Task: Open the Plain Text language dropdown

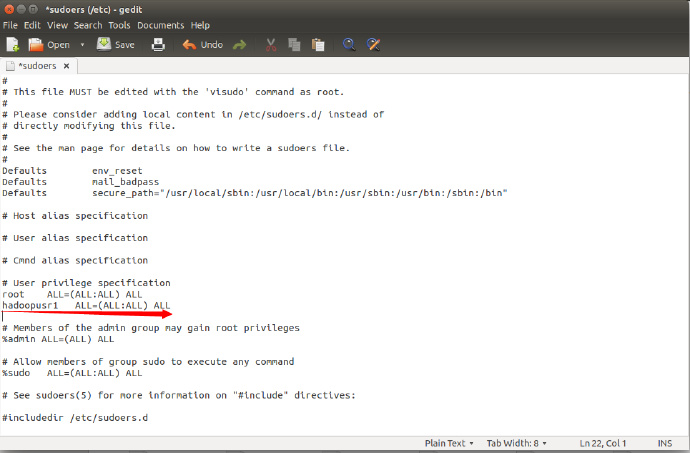Action: coord(449,443)
